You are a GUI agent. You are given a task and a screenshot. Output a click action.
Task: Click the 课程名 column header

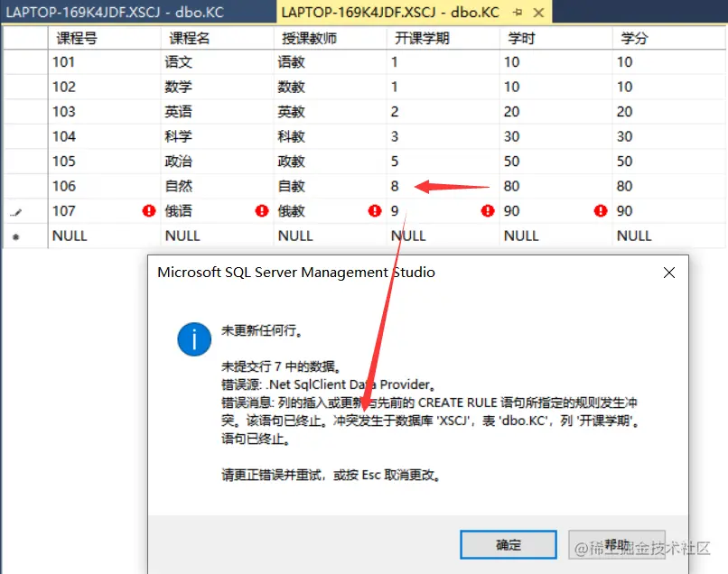click(218, 38)
